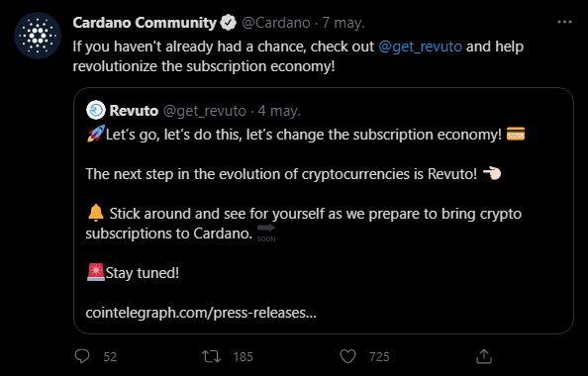Retweet using the arrows icon
588x376 pixels.
click(212, 356)
